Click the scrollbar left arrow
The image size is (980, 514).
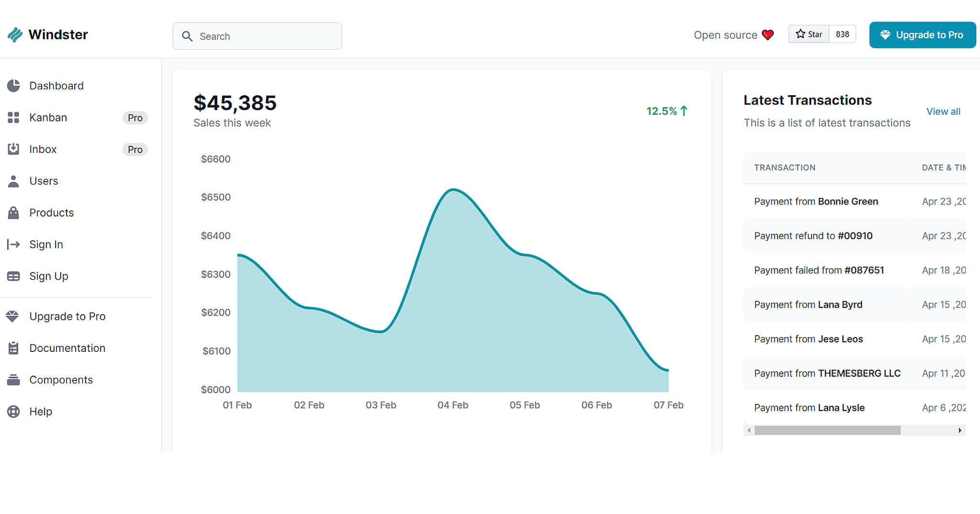coord(749,430)
